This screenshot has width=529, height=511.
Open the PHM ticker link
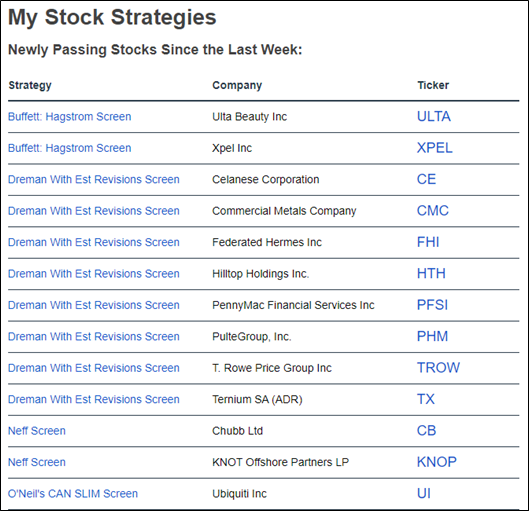(433, 336)
